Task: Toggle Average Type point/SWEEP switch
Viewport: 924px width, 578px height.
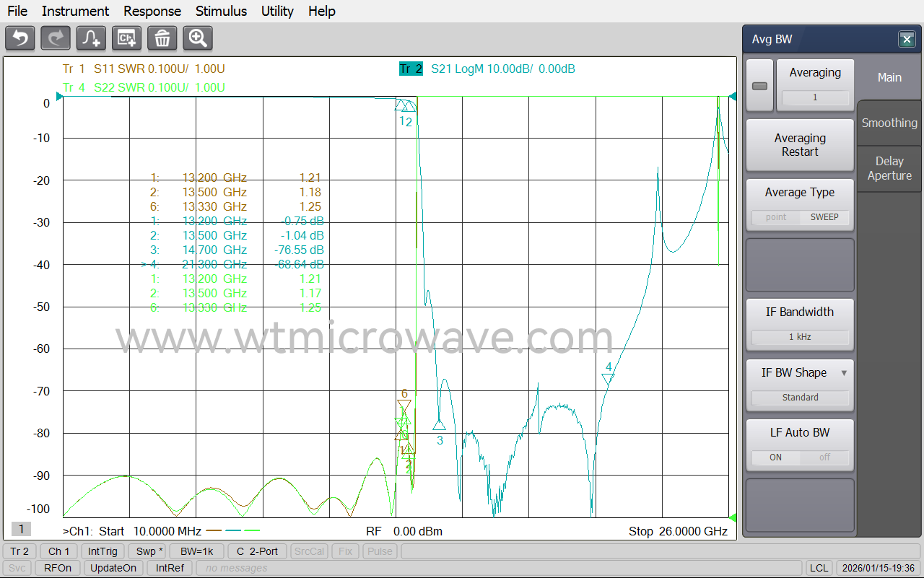Action: click(800, 217)
